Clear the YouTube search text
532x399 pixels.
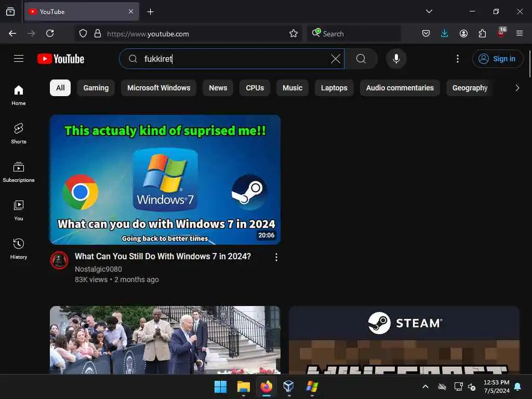point(335,59)
